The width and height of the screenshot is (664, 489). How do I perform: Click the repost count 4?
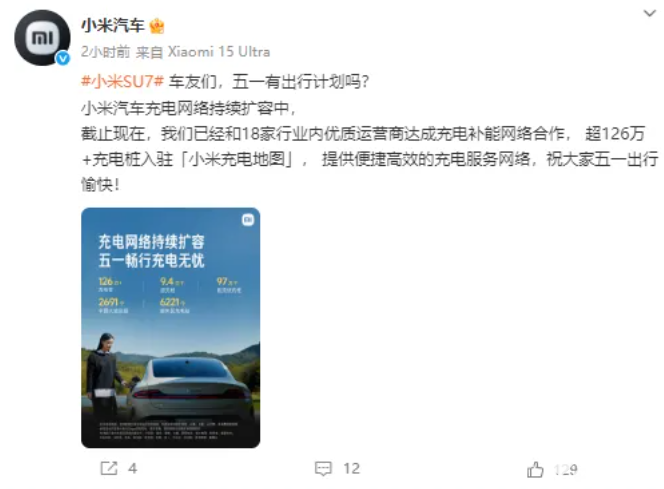133,468
